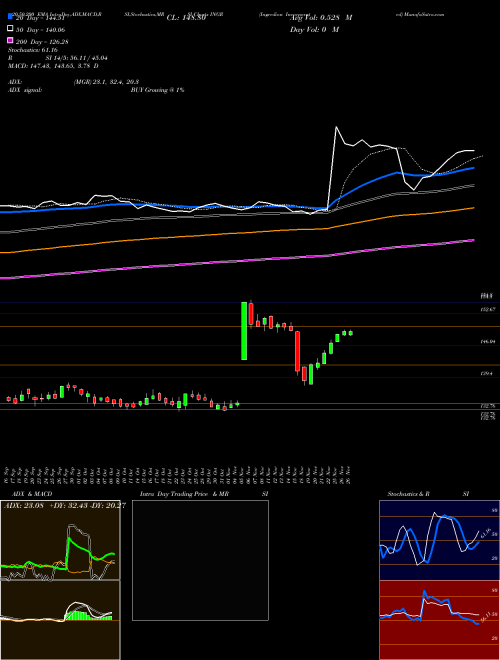500x660 pixels.
Task: Click the 'MACD: 147.43, 143.65, 3.78 D' line
Action: 53,66
